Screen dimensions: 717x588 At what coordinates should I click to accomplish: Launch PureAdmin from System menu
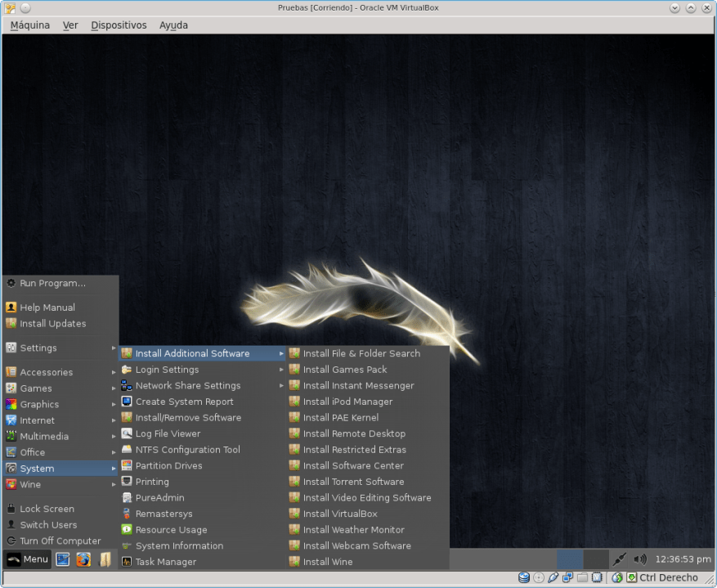click(159, 497)
